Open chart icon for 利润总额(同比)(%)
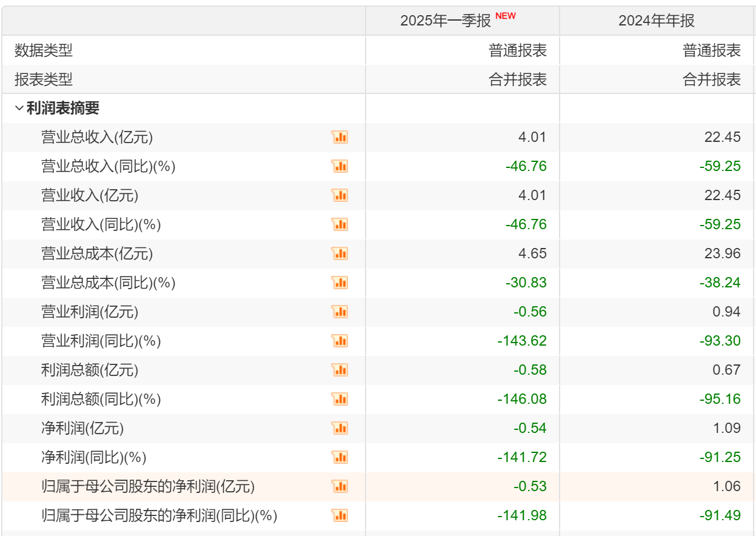 [x=340, y=399]
